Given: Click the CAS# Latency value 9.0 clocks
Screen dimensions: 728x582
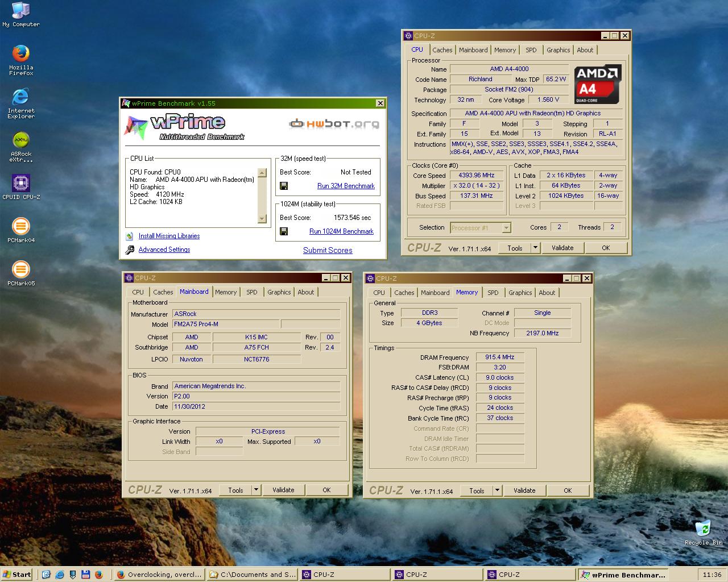Looking at the screenshot, I should pos(500,377).
